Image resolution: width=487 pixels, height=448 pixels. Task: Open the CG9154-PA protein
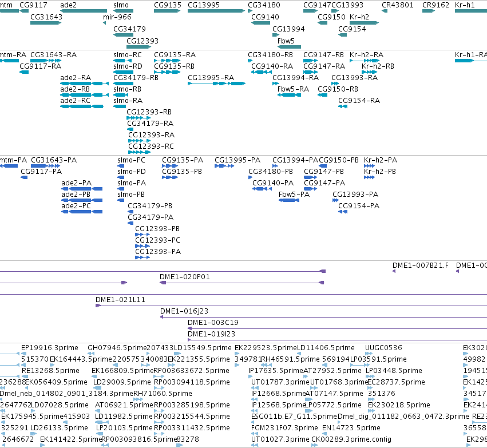pyautogui.click(x=343, y=212)
